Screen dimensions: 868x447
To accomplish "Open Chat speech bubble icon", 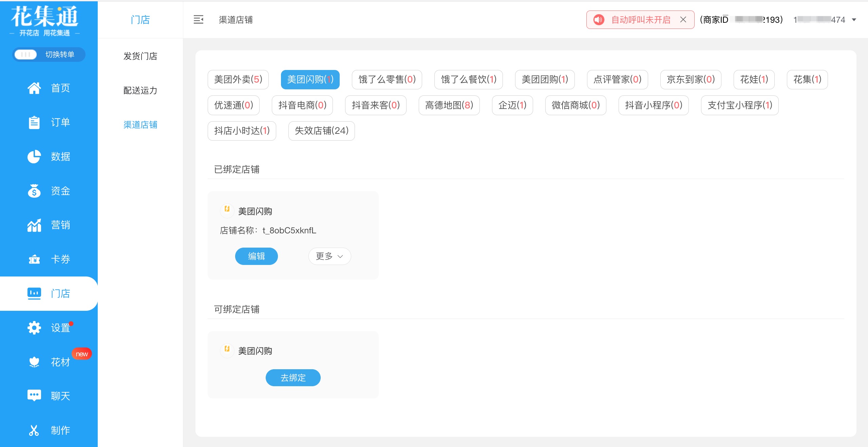I will 34,396.
